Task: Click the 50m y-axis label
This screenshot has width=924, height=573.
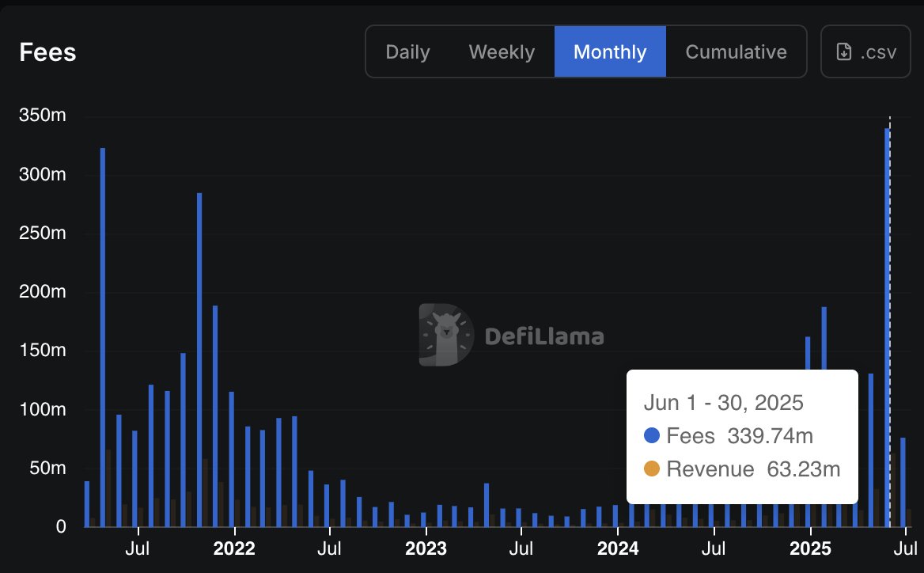Action: click(47, 468)
